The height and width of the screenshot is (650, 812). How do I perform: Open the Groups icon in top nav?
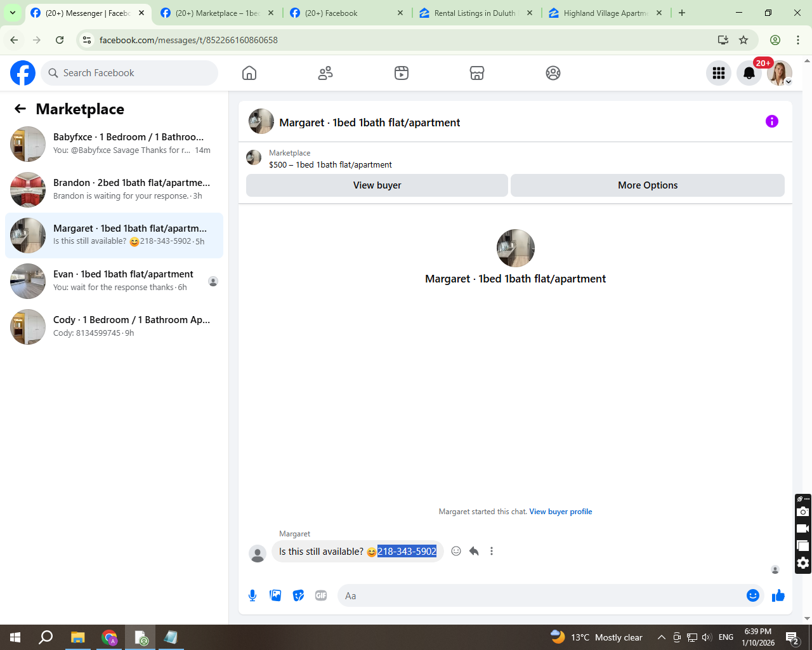click(553, 73)
